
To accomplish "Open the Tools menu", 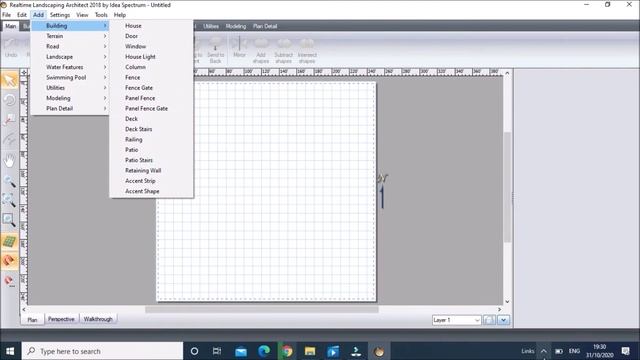I will 101,15.
